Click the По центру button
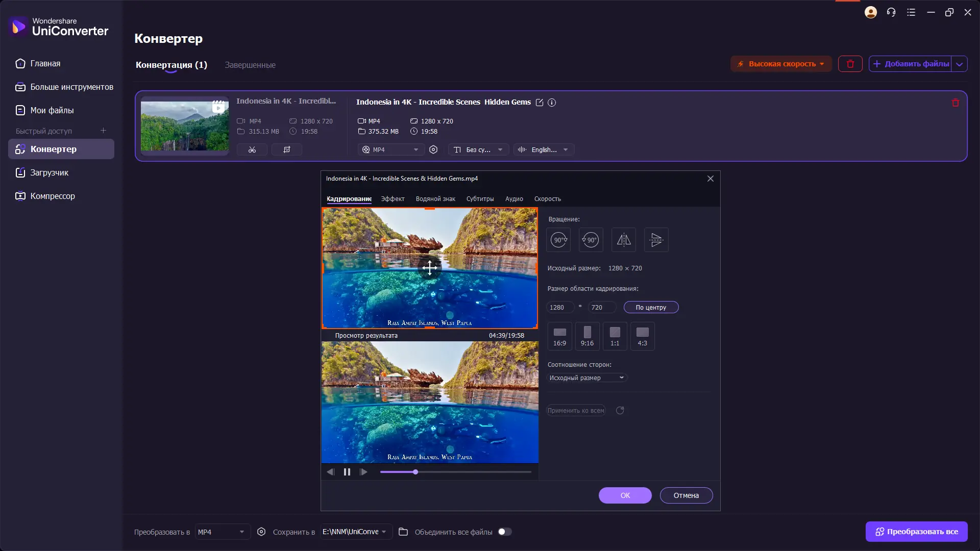Viewport: 980px width, 551px height. pyautogui.click(x=651, y=308)
